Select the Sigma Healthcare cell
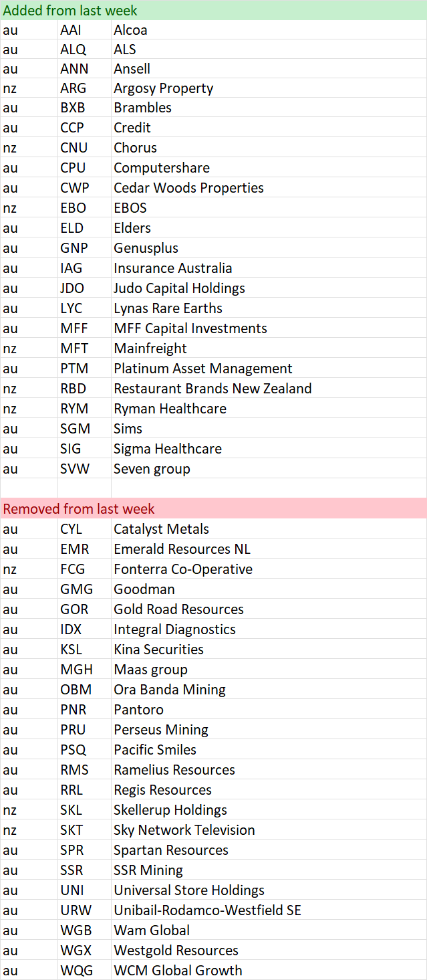This screenshot has width=427, height=980. [x=269, y=448]
